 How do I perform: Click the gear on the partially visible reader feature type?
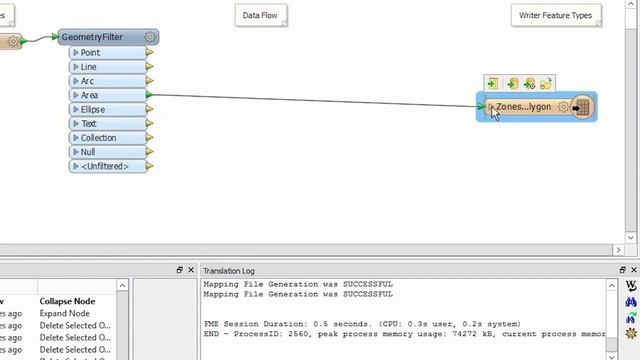tap(13, 41)
